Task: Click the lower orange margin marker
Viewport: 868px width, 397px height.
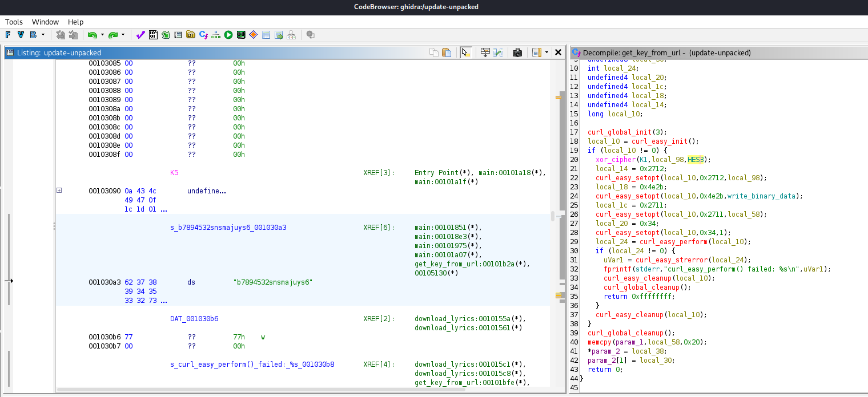Action: pos(559,295)
